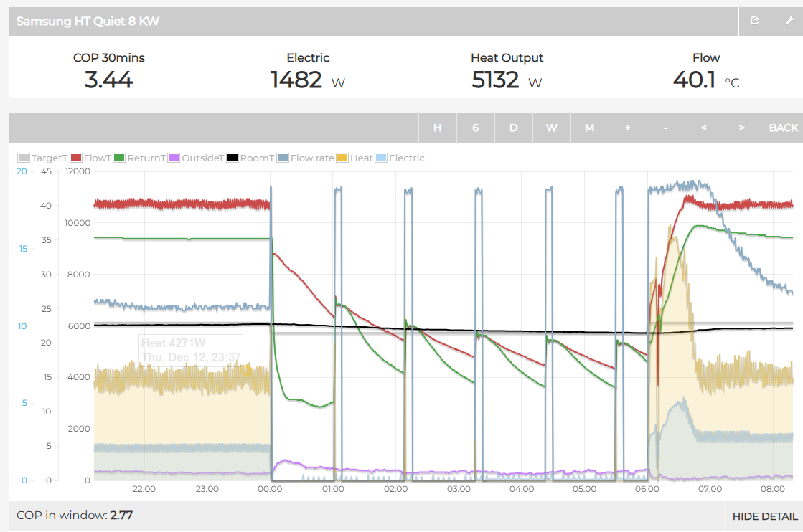Switch to the month (M) view
803x532 pixels.
[589, 128]
